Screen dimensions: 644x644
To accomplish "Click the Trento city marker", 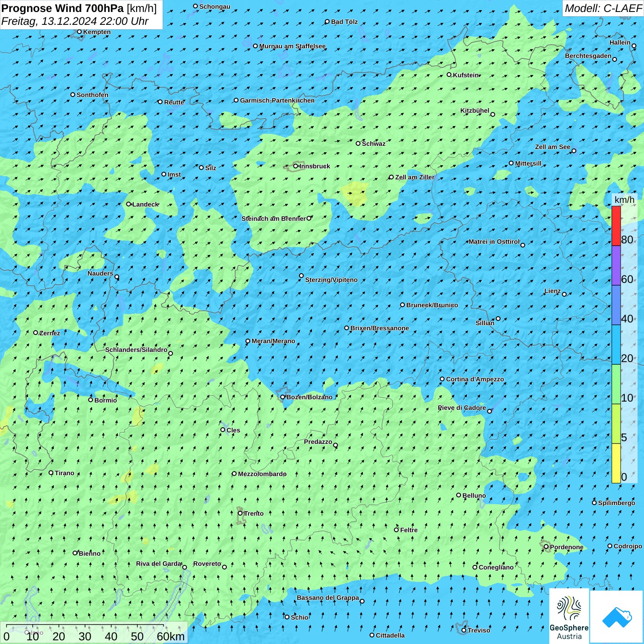I will pos(240,513).
